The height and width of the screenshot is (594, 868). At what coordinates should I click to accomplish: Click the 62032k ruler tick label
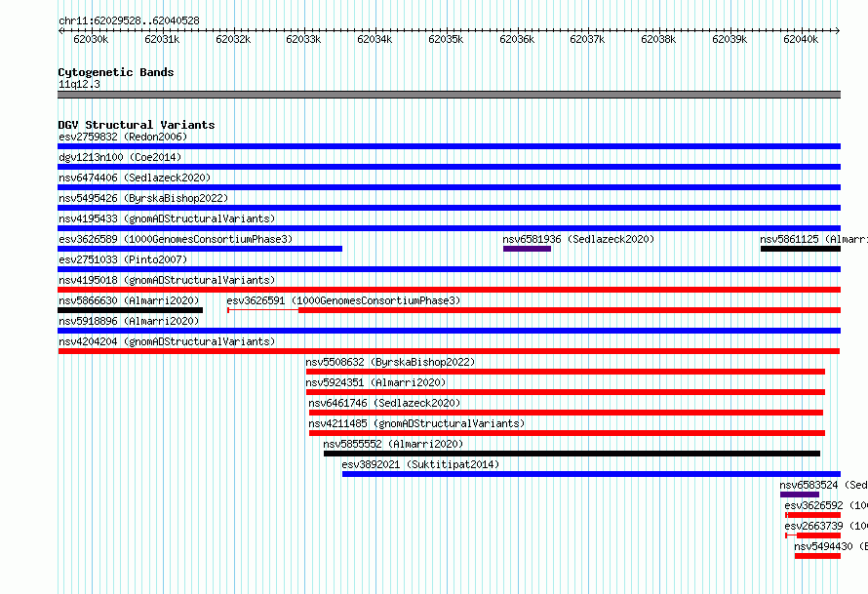click(233, 39)
